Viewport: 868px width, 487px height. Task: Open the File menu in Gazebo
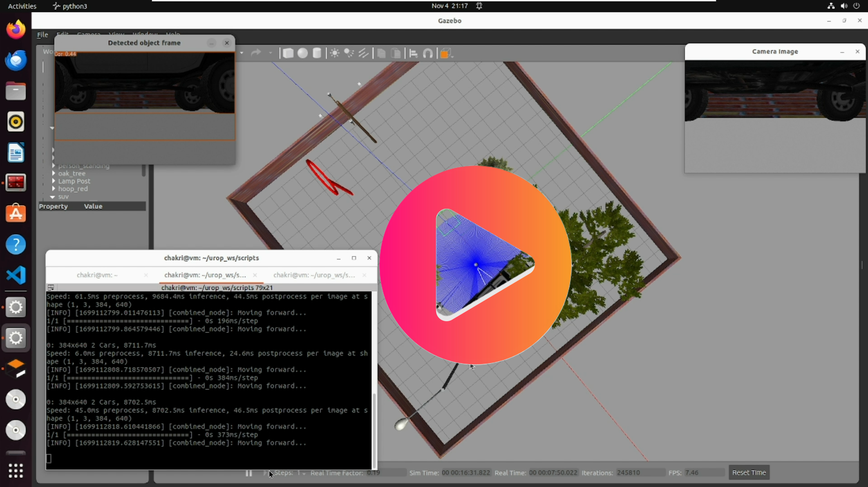[42, 35]
